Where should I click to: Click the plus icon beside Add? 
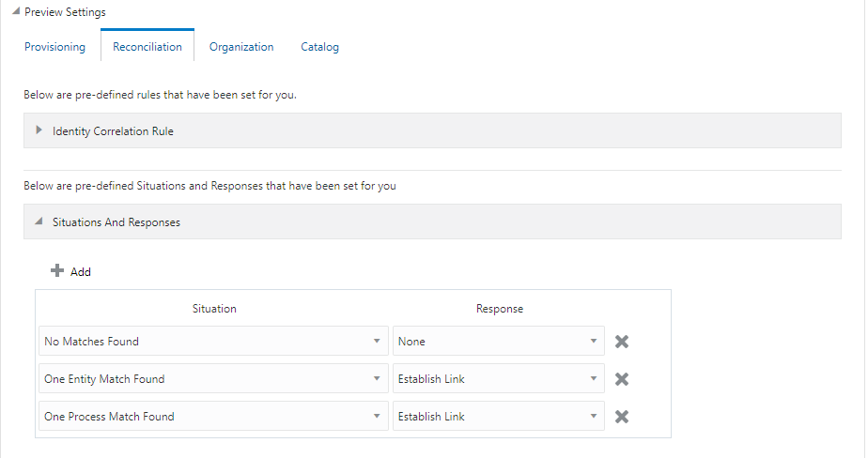point(57,271)
